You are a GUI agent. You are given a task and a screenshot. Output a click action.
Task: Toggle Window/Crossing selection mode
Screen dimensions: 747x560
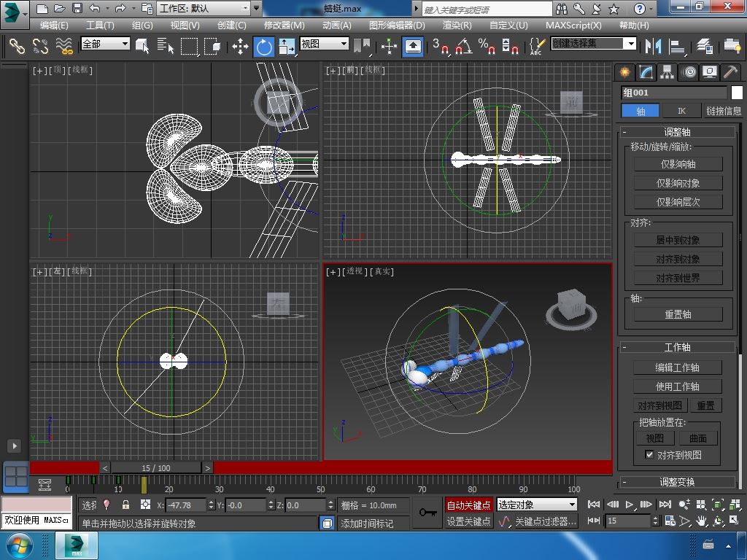pos(212,46)
